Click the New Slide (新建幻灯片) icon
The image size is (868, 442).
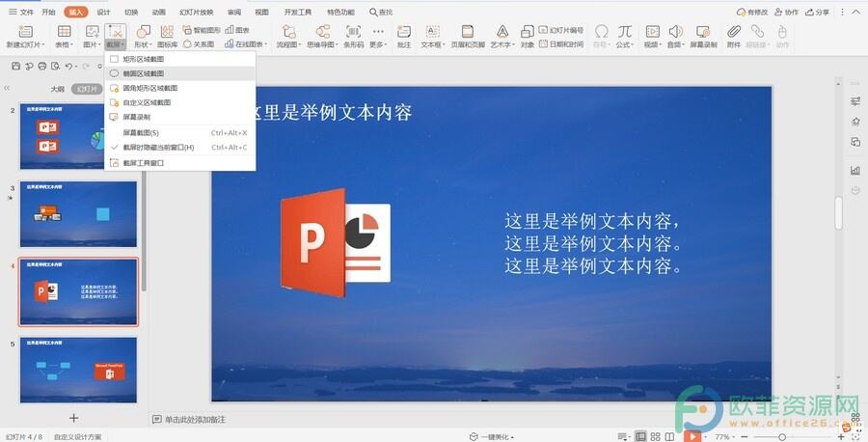25,32
